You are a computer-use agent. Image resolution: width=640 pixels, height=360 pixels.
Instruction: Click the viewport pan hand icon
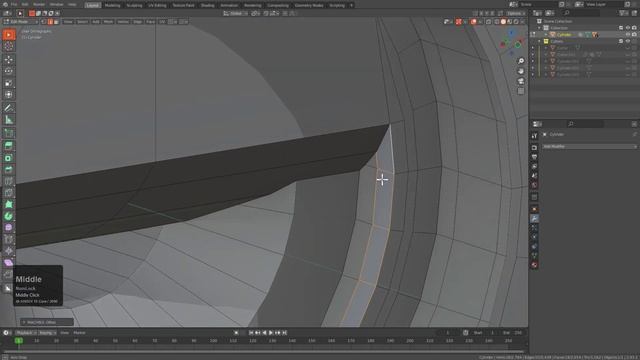(x=521, y=71)
